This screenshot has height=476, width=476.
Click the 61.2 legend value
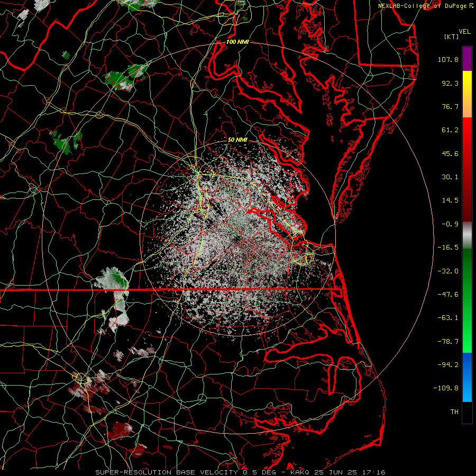click(x=450, y=130)
